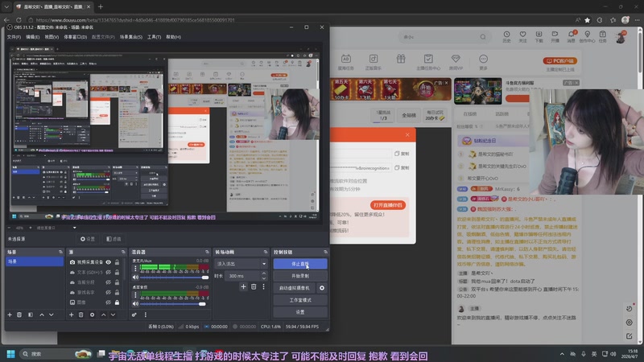The width and height of the screenshot is (644, 362).
Task: Pop out the 控制按钮 controls dock
Action: point(325,252)
